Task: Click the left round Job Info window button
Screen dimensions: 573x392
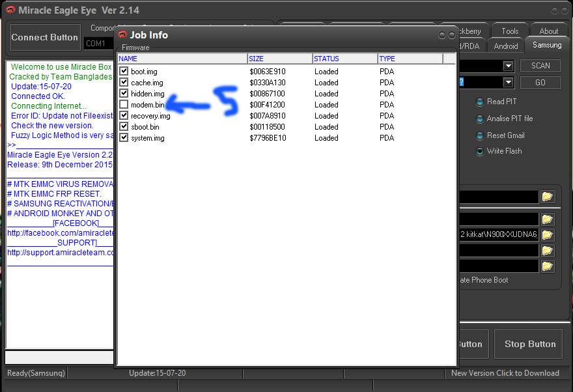Action: click(442, 35)
